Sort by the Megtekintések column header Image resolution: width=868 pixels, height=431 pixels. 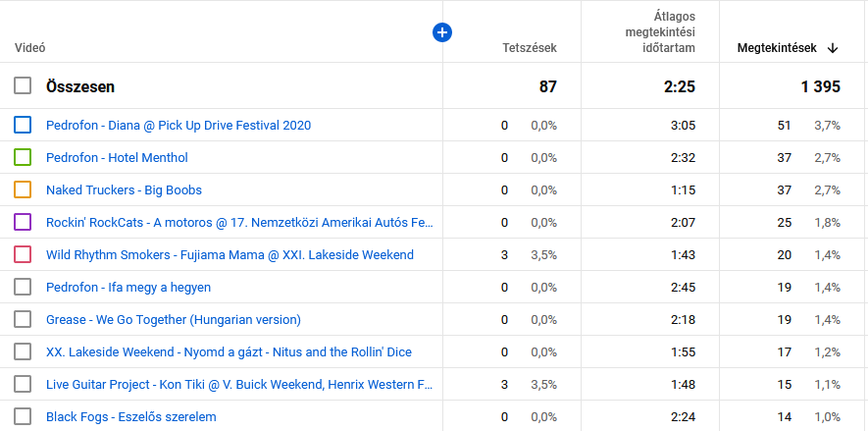[777, 48]
